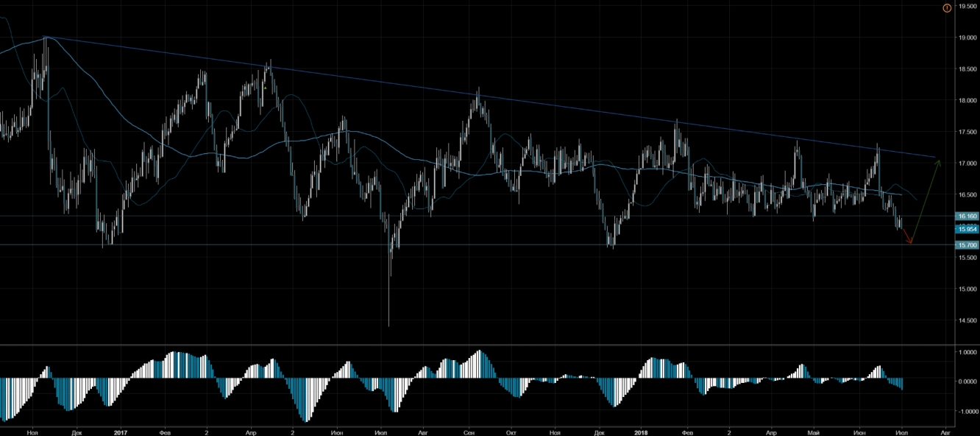The image size is (980, 436).
Task: Select the 16.160 price label on the axis
Action: (966, 216)
